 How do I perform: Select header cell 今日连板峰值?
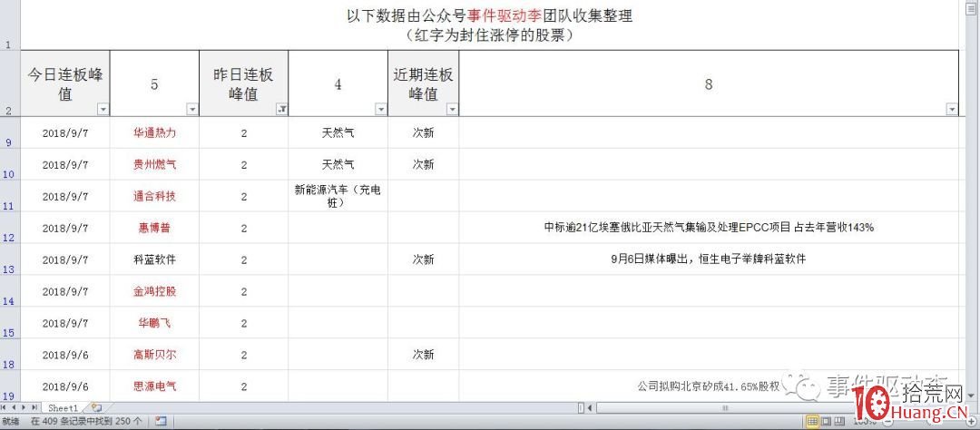[x=65, y=83]
